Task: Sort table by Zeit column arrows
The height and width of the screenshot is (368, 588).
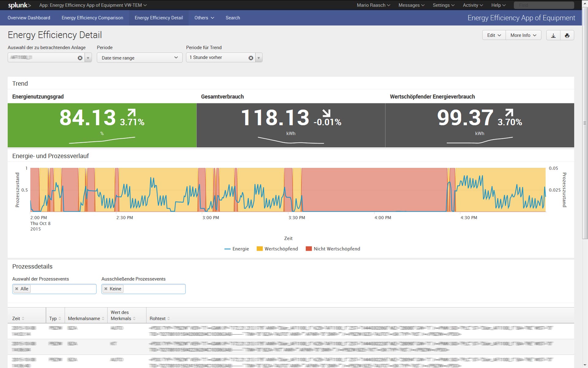Action: 23,319
